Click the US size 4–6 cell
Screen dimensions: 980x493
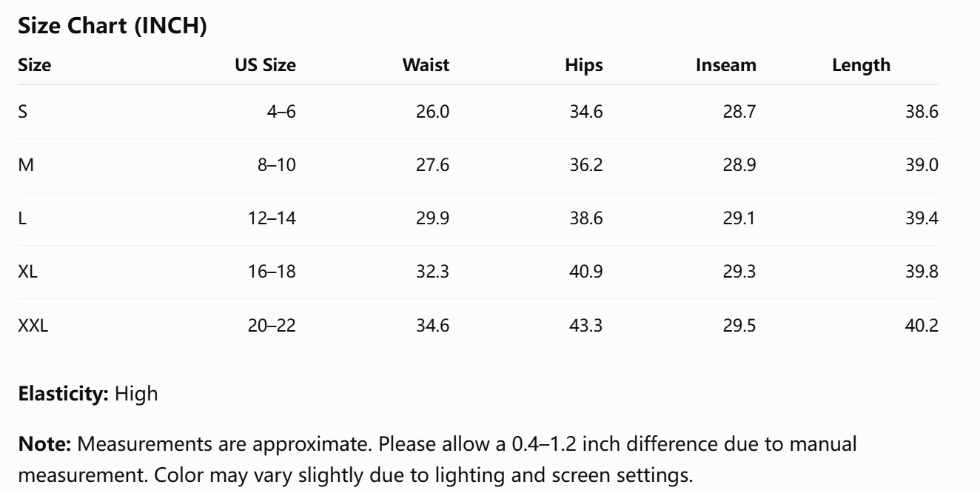coord(281,112)
